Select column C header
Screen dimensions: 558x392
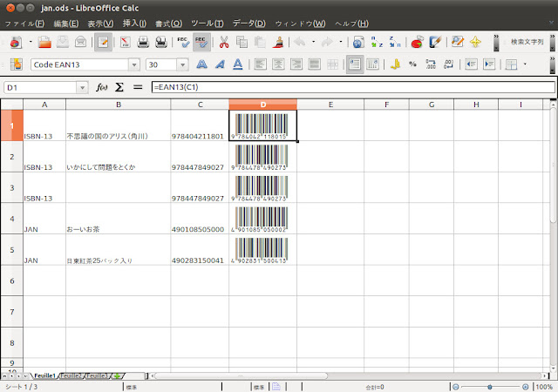point(200,105)
